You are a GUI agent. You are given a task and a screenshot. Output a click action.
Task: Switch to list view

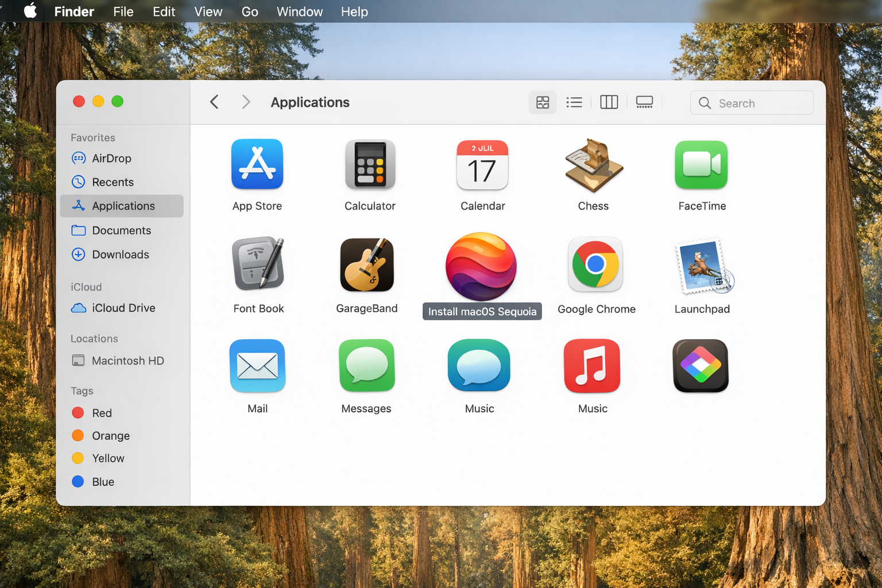pyautogui.click(x=574, y=103)
